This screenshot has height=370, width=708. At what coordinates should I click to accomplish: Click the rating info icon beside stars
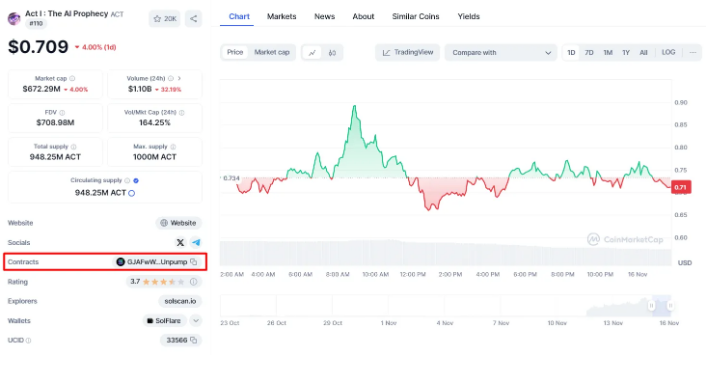coord(193,282)
